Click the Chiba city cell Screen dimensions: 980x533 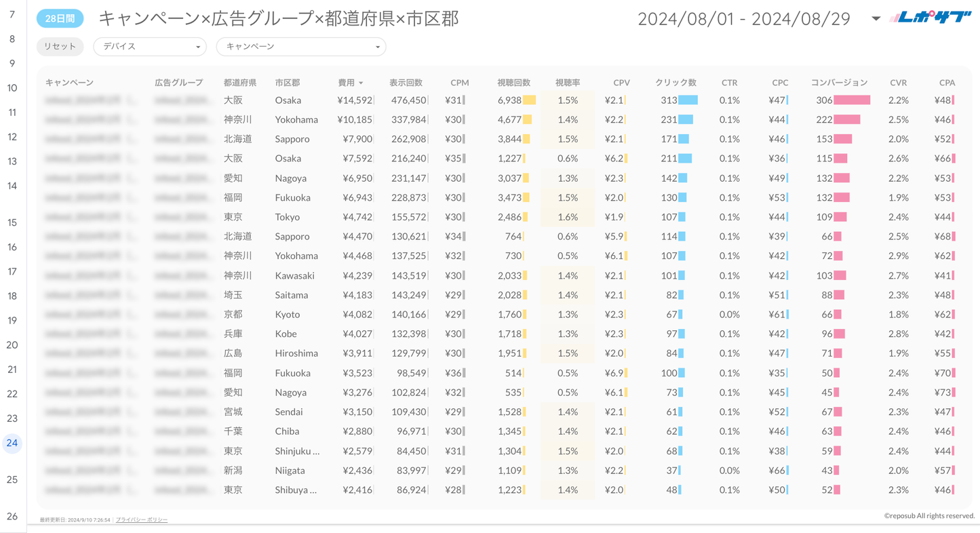pyautogui.click(x=288, y=432)
